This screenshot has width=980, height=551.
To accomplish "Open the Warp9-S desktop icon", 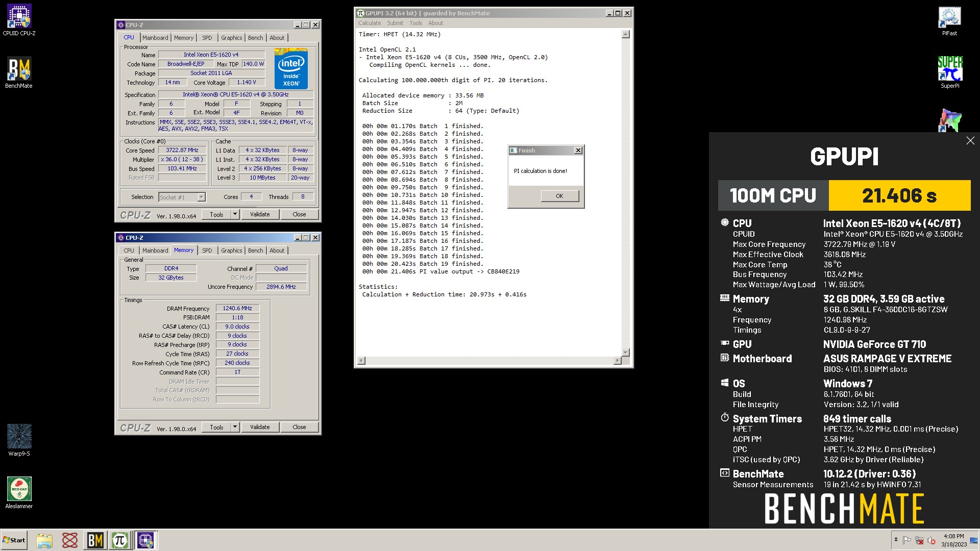I will [19, 440].
